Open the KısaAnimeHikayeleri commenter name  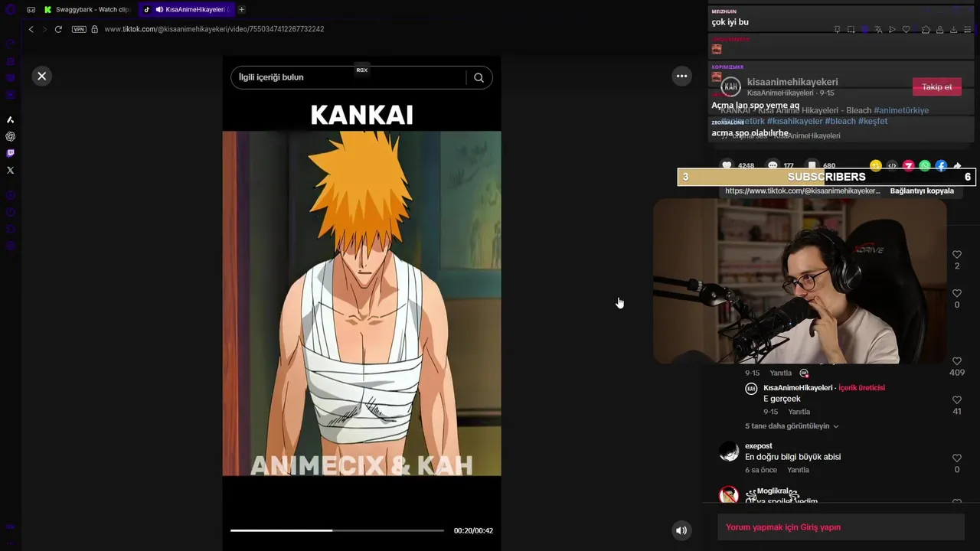798,388
